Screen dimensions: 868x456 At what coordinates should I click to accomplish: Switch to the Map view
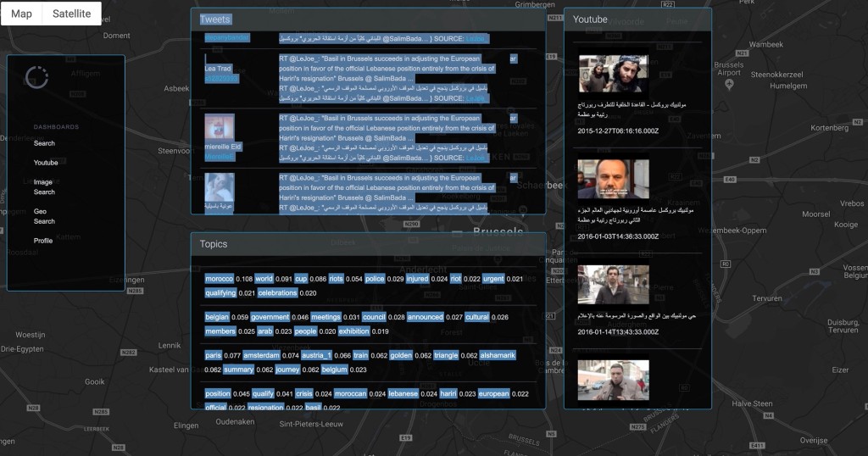point(22,14)
